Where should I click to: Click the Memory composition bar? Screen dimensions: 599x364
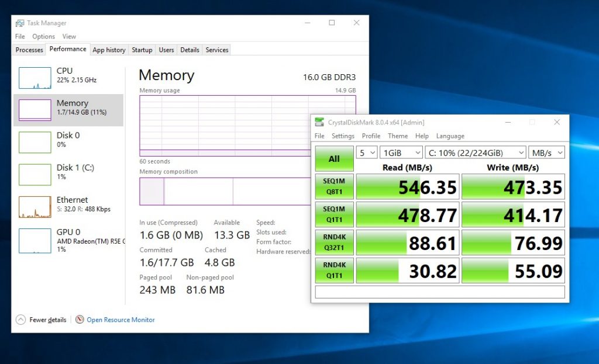pyautogui.click(x=225, y=191)
